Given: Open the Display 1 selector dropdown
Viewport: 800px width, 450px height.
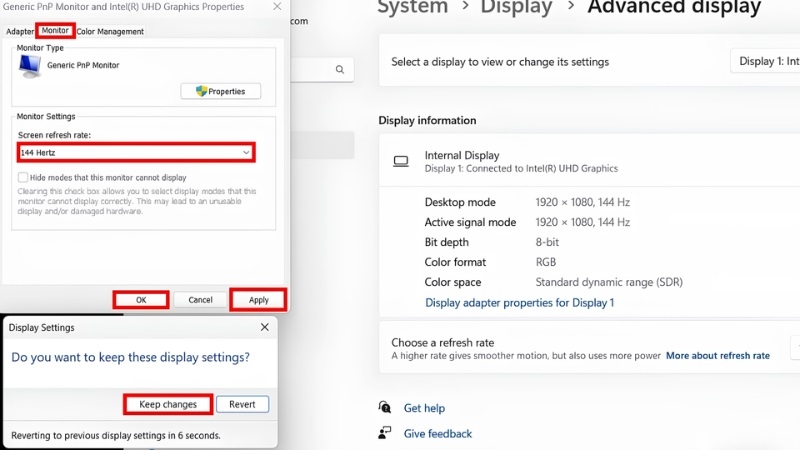Looking at the screenshot, I should 765,61.
